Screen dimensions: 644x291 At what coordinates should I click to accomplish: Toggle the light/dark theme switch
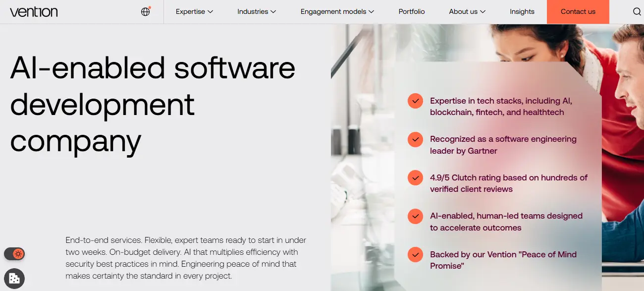click(14, 254)
